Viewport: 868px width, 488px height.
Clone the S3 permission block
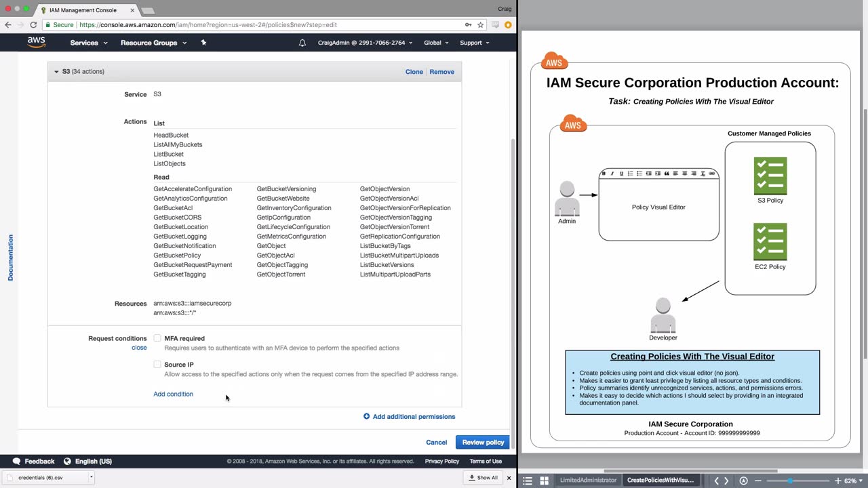pos(414,72)
